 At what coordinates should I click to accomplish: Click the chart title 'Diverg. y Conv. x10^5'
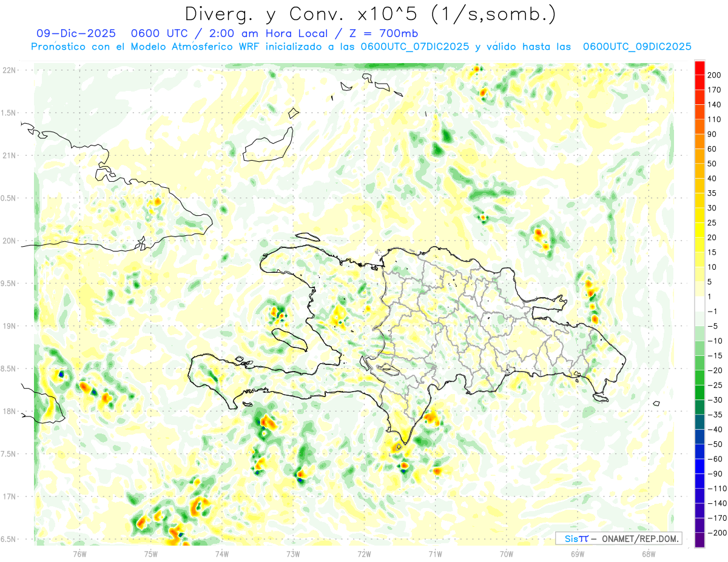[x=302, y=13]
